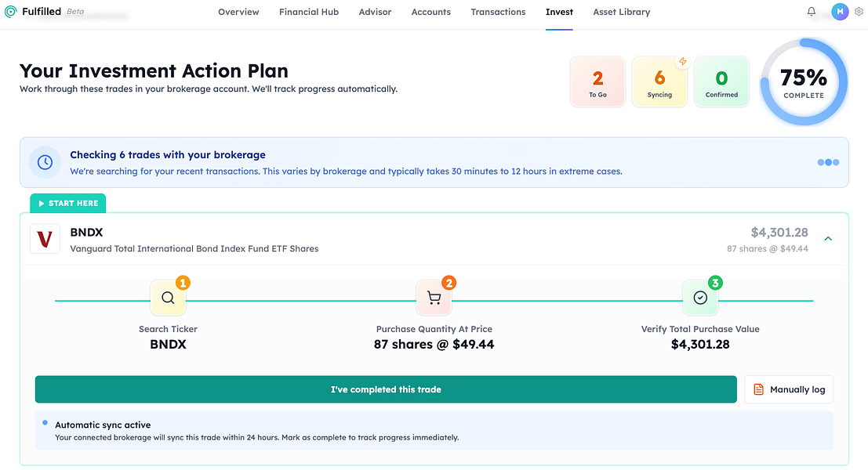Click the 75% complete progress ring
This screenshot has height=470, width=868.
click(x=804, y=81)
